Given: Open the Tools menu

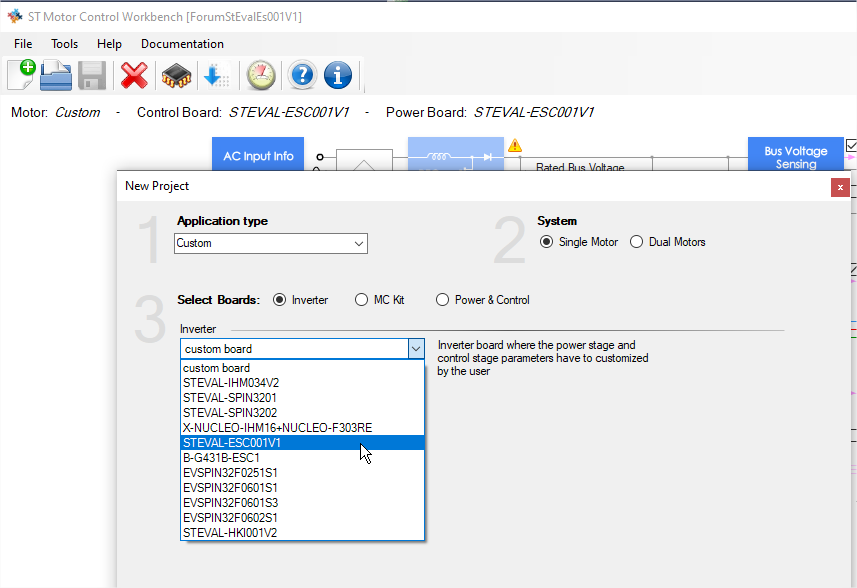Looking at the screenshot, I should (64, 44).
